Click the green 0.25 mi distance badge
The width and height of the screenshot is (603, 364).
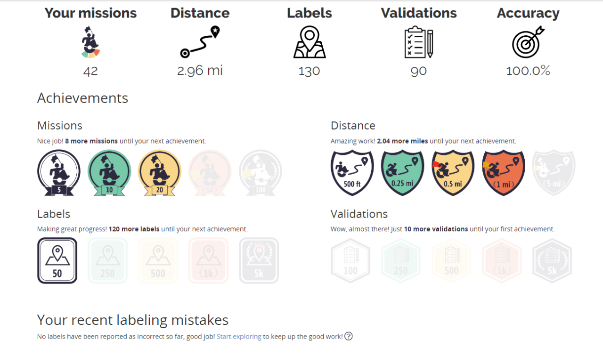pos(403,172)
